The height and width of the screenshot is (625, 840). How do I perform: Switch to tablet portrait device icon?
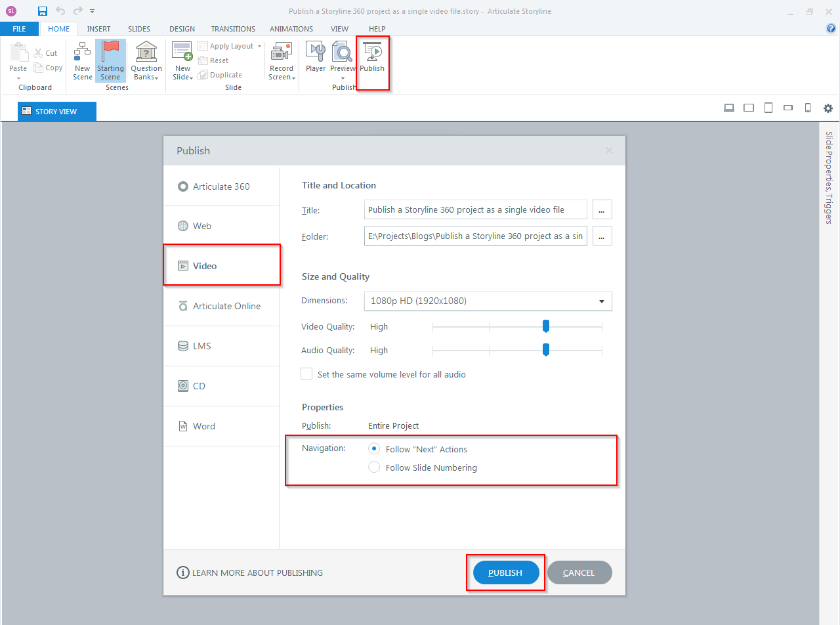tap(768, 108)
